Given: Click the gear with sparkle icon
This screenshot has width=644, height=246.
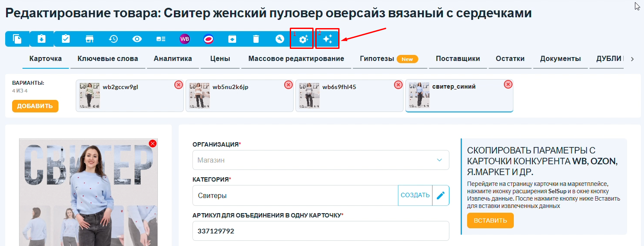Looking at the screenshot, I should point(304,39).
